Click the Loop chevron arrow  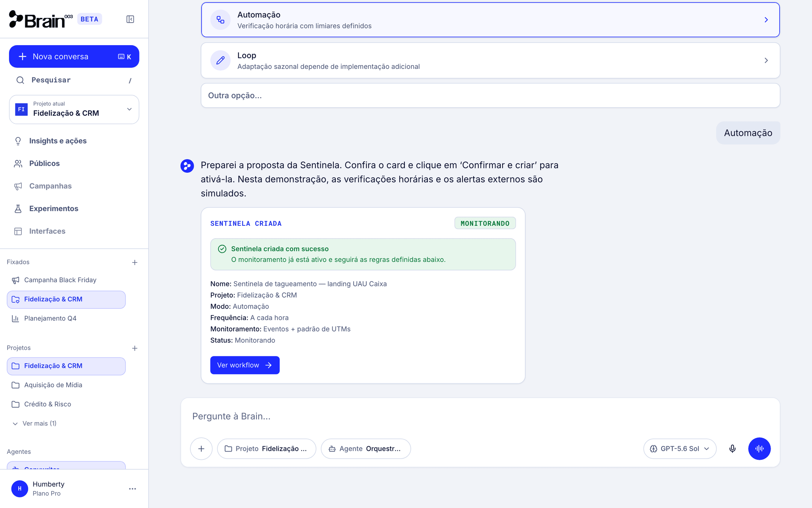766,61
